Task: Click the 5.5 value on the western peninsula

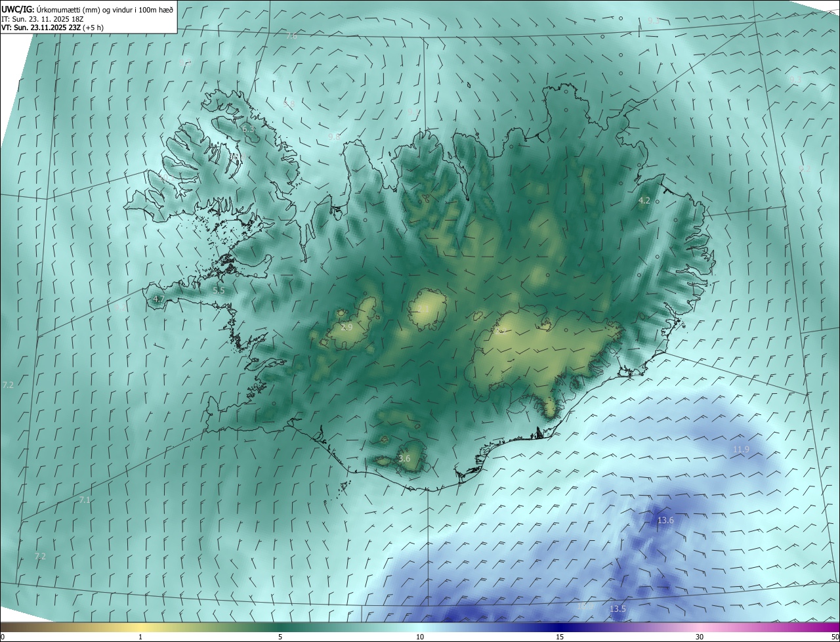Action: click(x=219, y=290)
